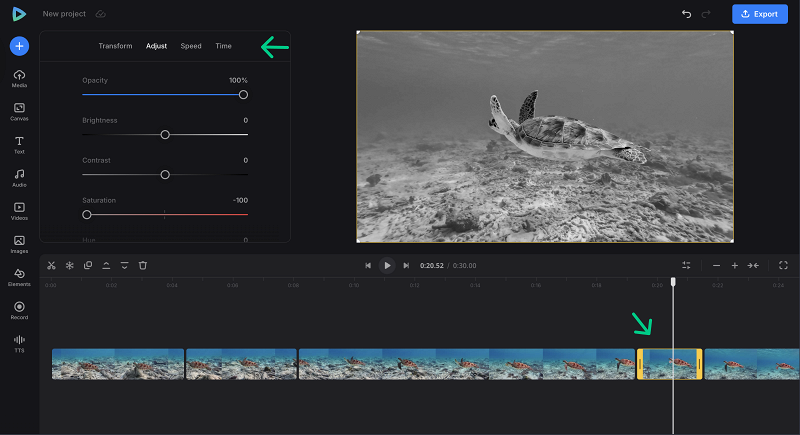Redo the last undone action

pos(706,14)
